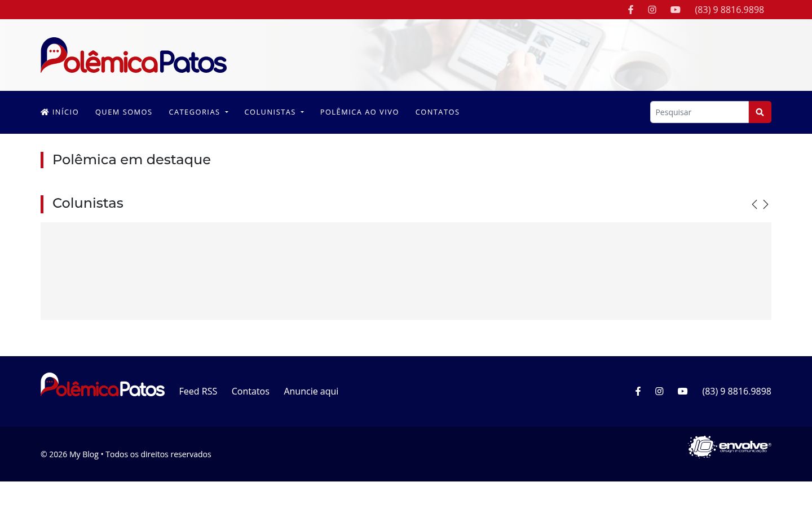This screenshot has width=812, height=508.
Task: Click the Polêmica em destaque heading
Action: tap(131, 160)
